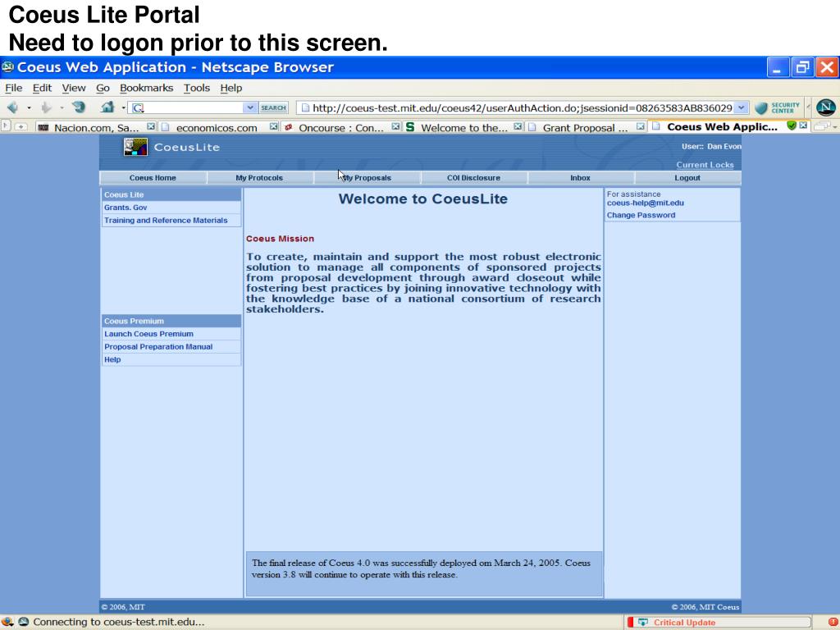Image resolution: width=840 pixels, height=630 pixels.
Task: Open COI Disclosure
Action: coord(473,178)
